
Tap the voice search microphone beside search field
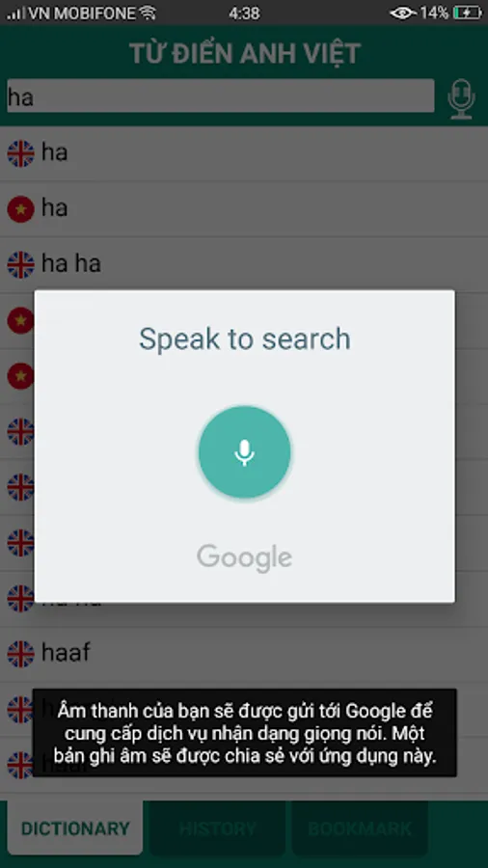pyautogui.click(x=461, y=98)
